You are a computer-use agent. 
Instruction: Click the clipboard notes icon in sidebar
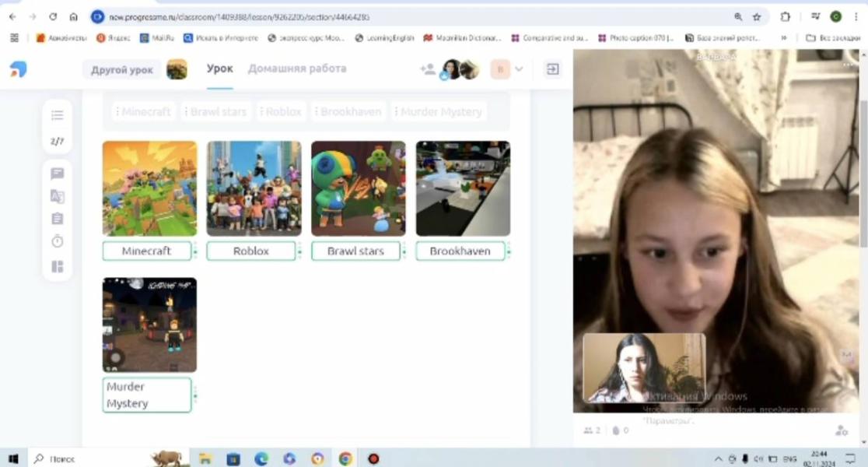tap(57, 219)
